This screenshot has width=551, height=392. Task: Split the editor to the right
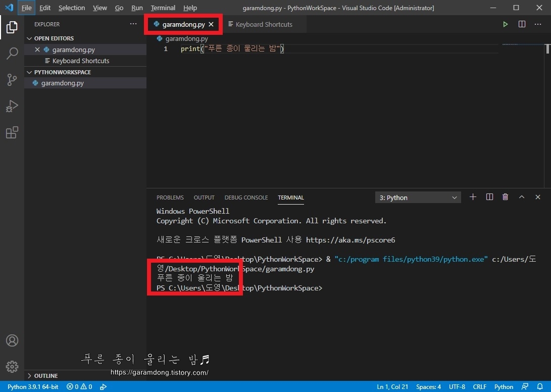point(522,24)
